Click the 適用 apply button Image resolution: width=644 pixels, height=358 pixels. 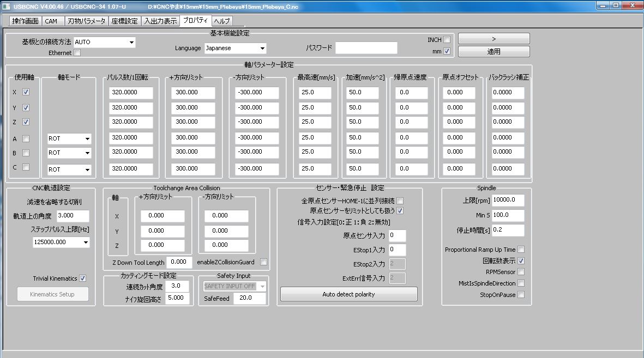pos(493,52)
